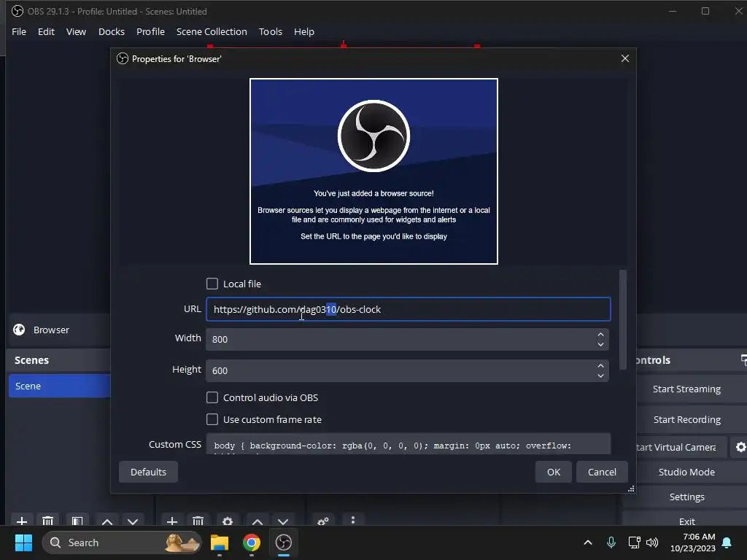Enable Use custom frame rate
Viewport: 747px width, 560px height.
click(x=212, y=419)
